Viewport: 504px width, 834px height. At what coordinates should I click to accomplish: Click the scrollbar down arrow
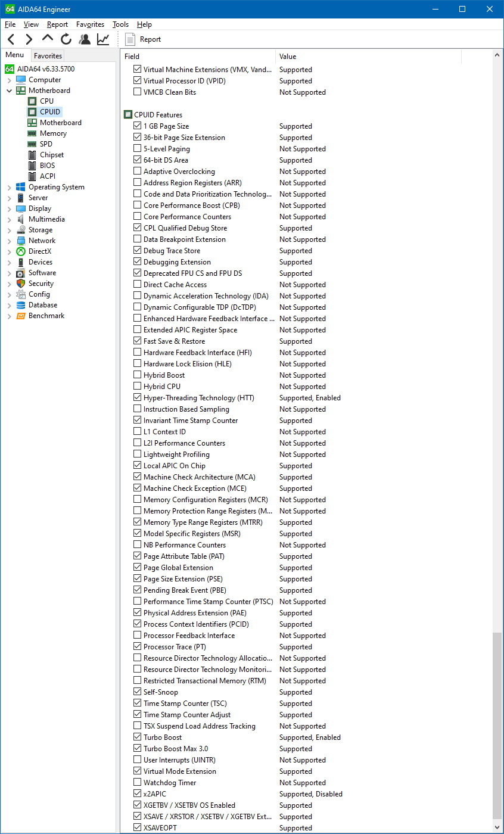pos(498,827)
